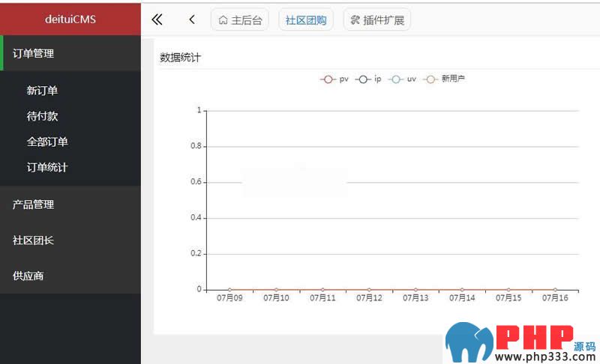Viewport: 600px width, 364px height.
Task: Toggle ip series in chart legend
Action: [x=368, y=79]
